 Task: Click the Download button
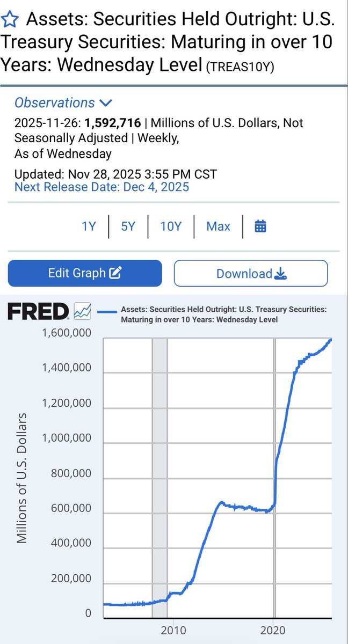click(251, 273)
